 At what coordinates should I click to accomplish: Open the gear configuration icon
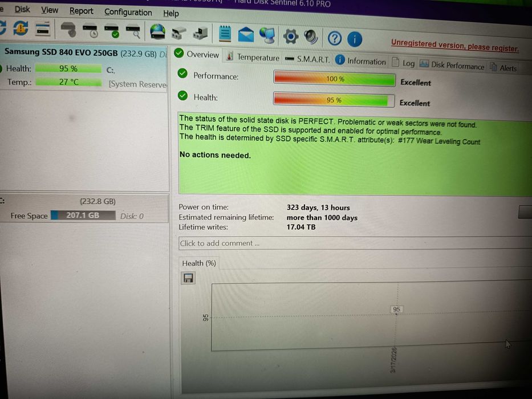(290, 36)
